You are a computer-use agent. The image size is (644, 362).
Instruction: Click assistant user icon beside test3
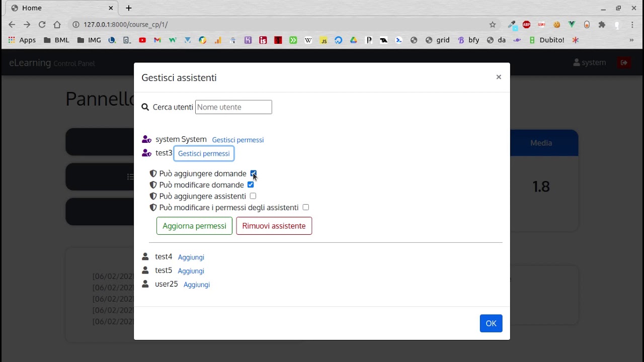pos(146,153)
